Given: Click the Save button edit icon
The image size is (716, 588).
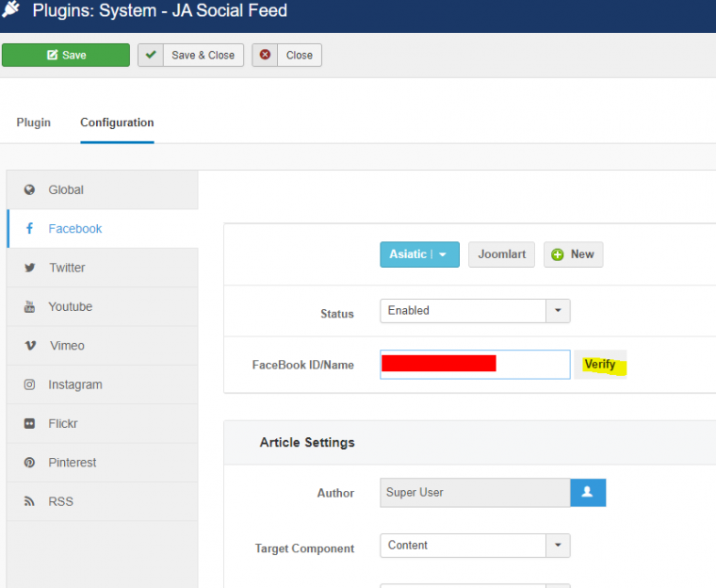Looking at the screenshot, I should (53, 55).
